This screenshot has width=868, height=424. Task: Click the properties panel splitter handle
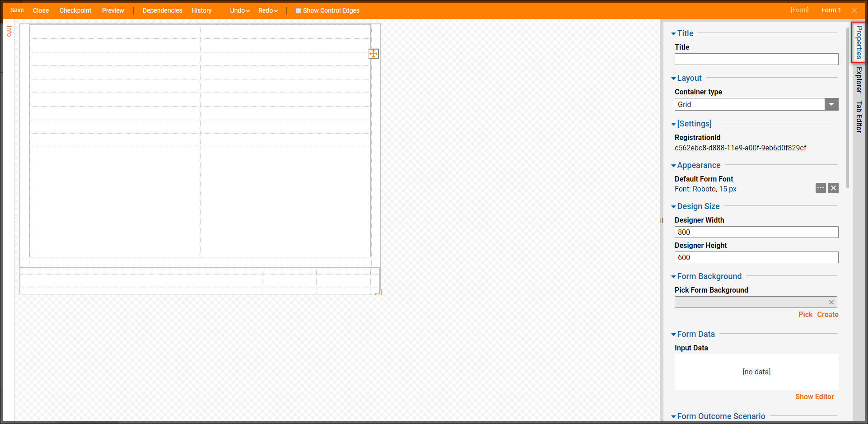coord(662,220)
